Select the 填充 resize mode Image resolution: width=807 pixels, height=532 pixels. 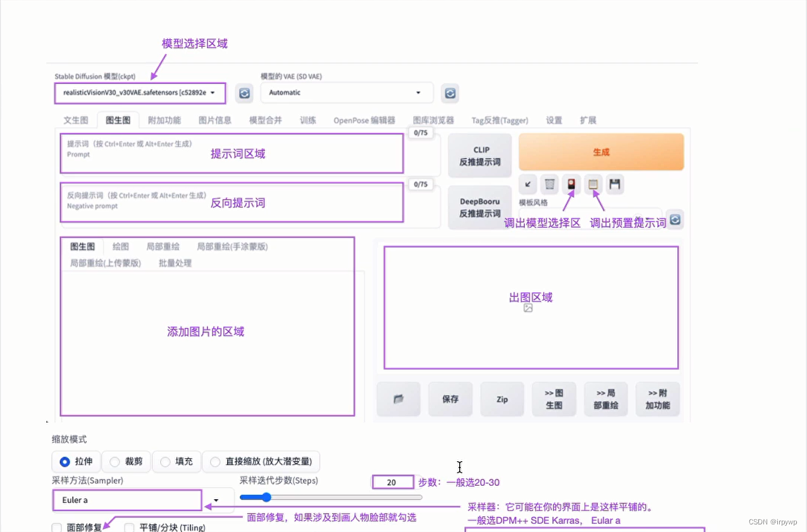click(176, 462)
